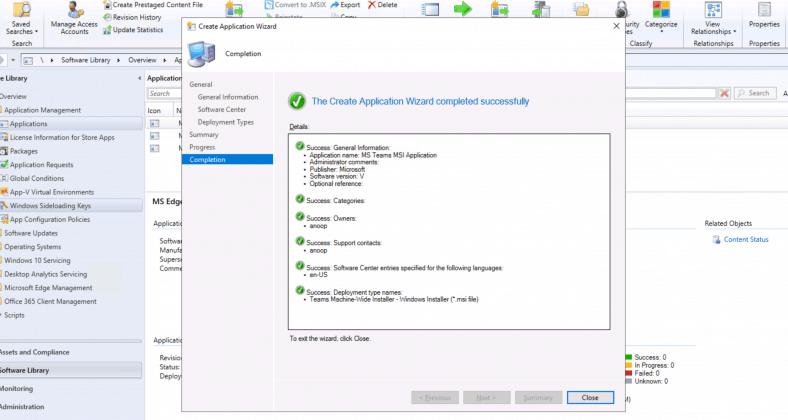Select Global Conditions node

(37, 178)
